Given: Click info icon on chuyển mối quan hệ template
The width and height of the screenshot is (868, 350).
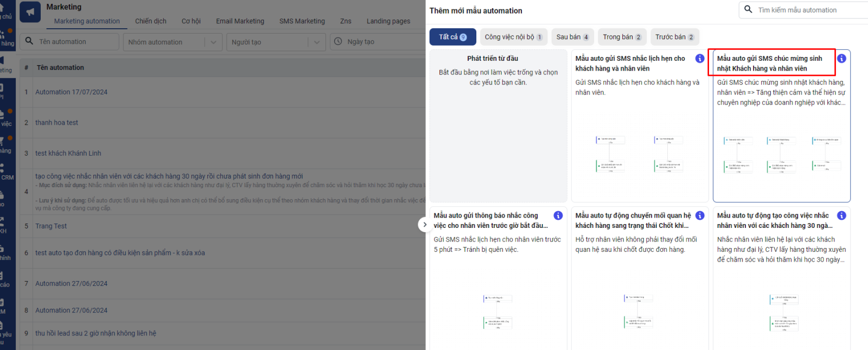Looking at the screenshot, I should point(700,216).
